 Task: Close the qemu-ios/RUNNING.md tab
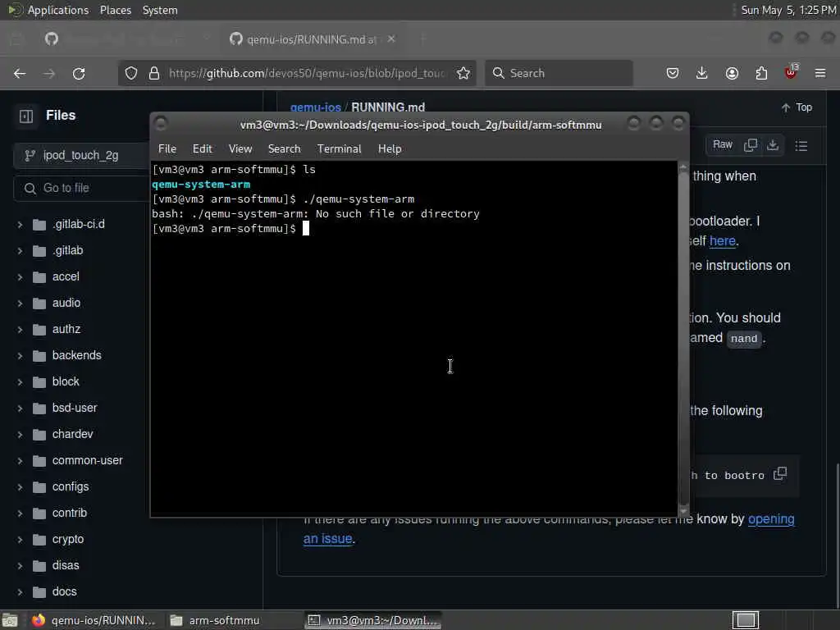391,39
